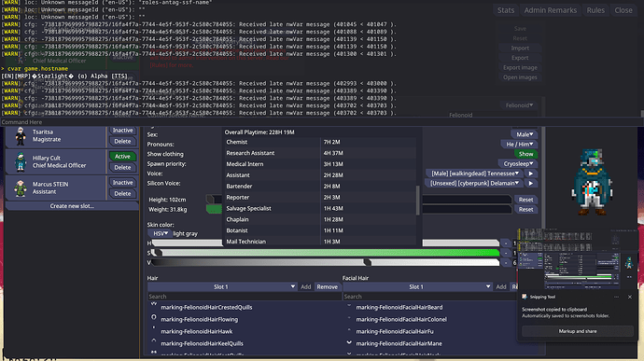Click Marcus STEIN character sprite icon
Image resolution: width=644 pixels, height=361 pixels.
(21, 188)
